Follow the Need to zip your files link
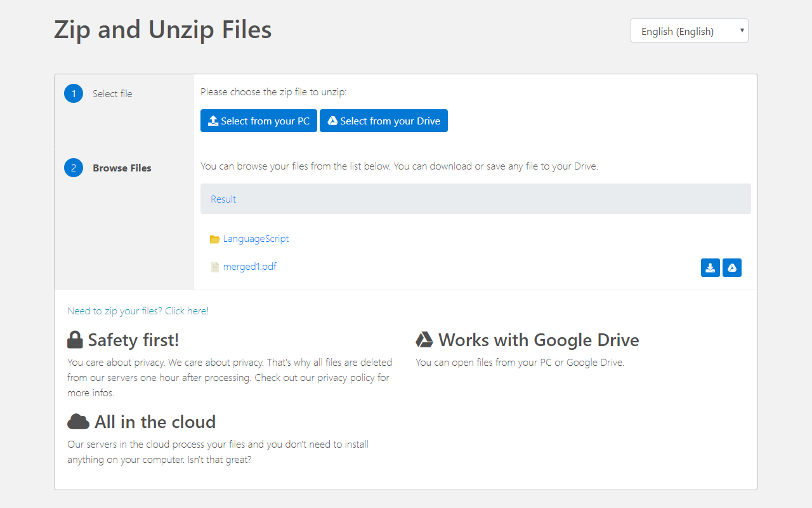Image resolution: width=812 pixels, height=508 pixels. coord(138,311)
